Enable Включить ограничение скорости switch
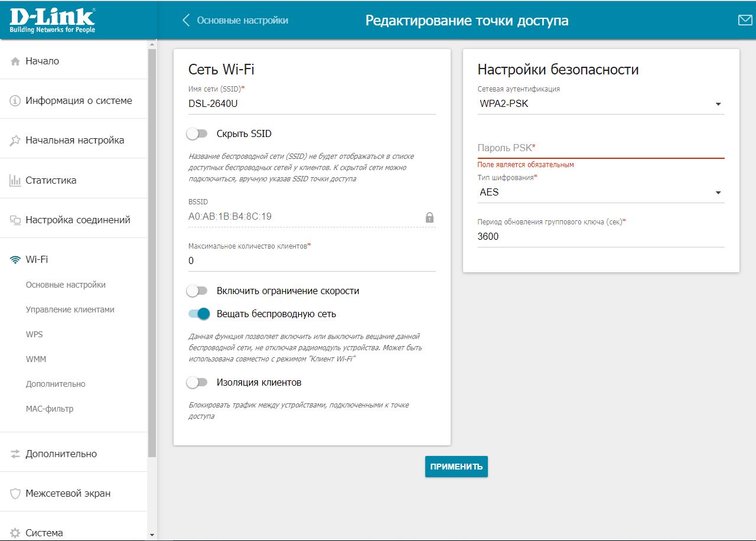Image resolution: width=756 pixels, height=541 pixels. point(197,291)
